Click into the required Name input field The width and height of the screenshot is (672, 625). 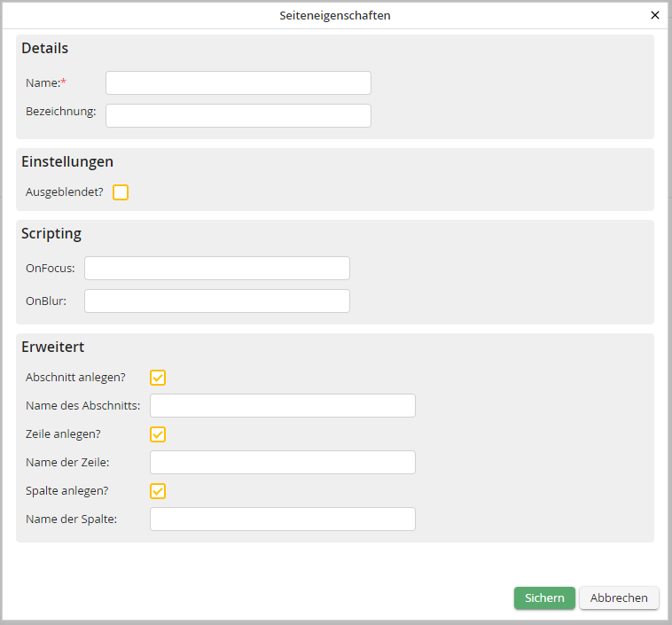pyautogui.click(x=238, y=83)
